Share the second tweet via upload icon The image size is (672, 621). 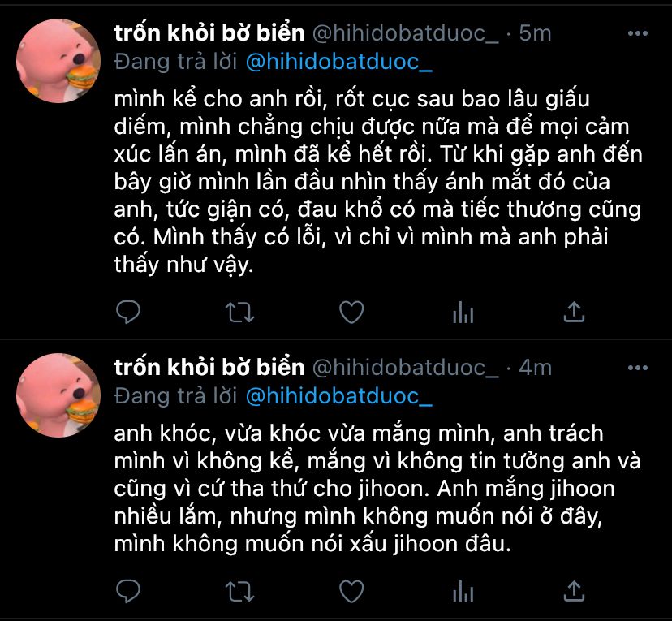574,591
